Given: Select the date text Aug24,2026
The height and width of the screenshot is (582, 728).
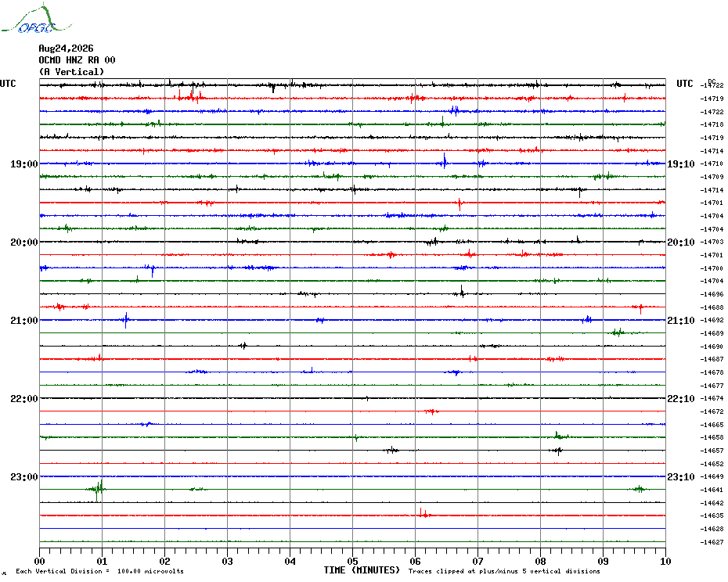Looking at the screenshot, I should [66, 48].
